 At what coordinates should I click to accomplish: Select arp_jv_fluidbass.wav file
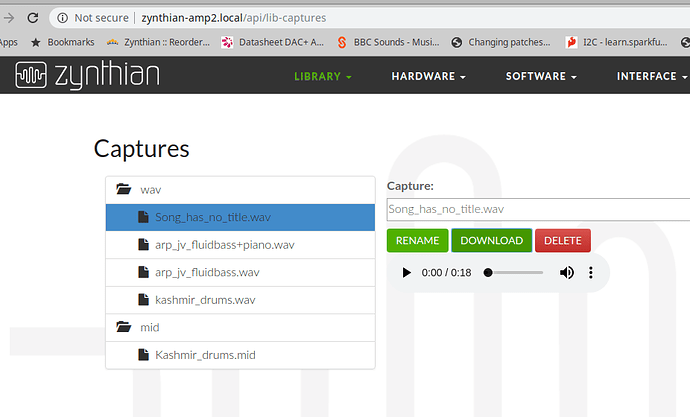click(x=240, y=273)
